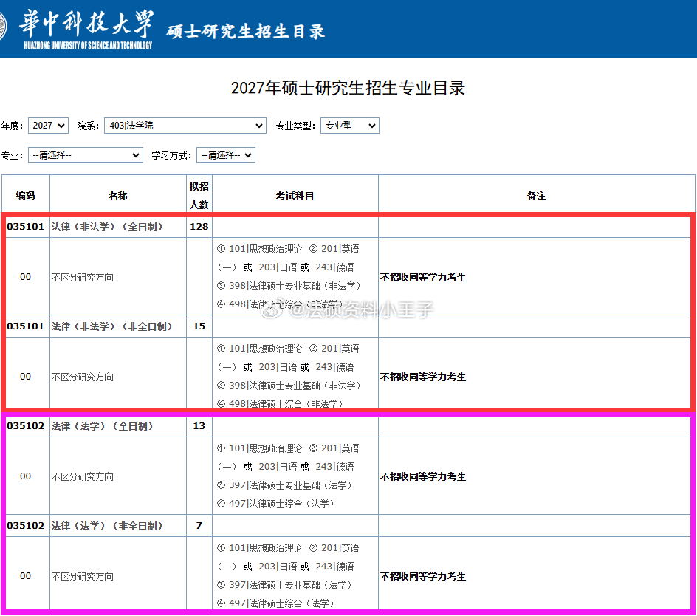Click the planned enrollment value 13
697x616 pixels.
click(199, 425)
